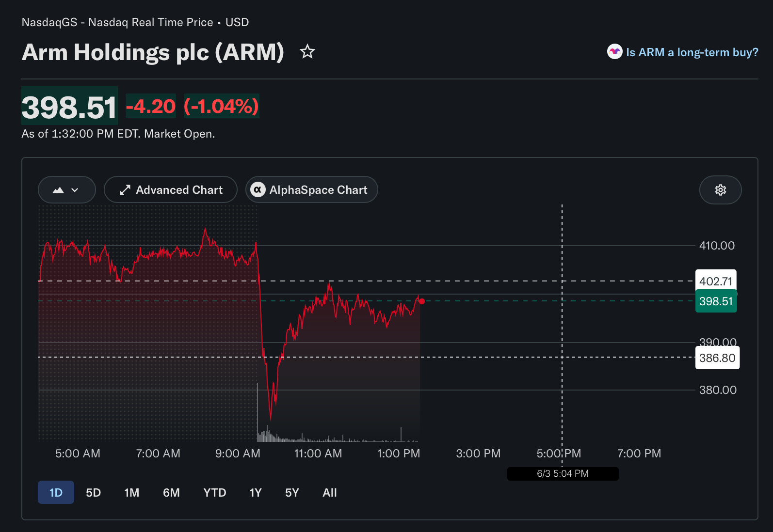This screenshot has height=532, width=773.
Task: Click the AlphaSpace alpha logo icon
Action: (258, 190)
